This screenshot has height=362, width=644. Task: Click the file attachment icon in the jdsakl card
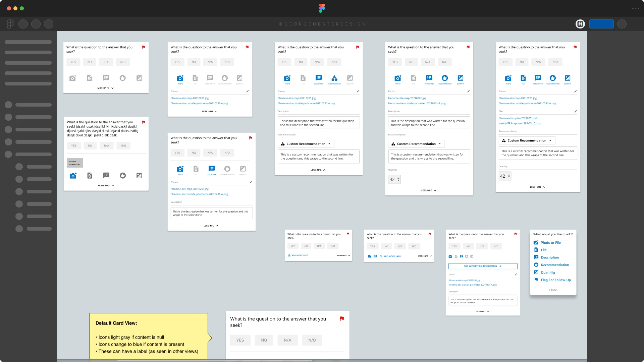(90, 176)
